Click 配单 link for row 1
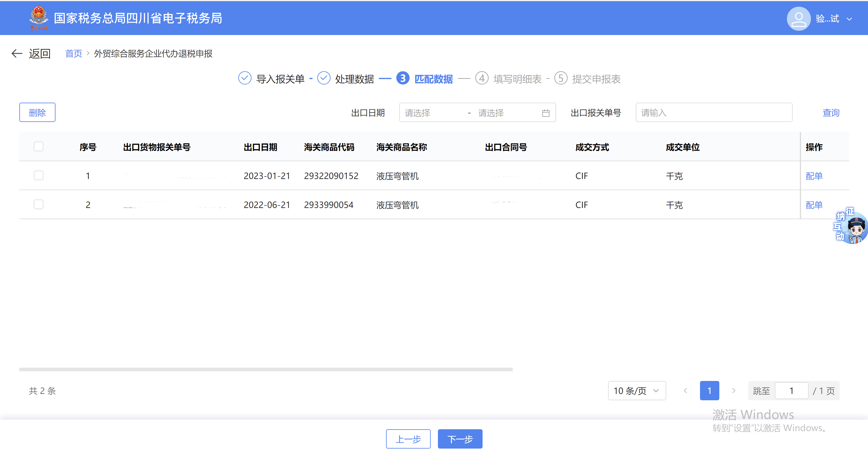 pyautogui.click(x=814, y=176)
